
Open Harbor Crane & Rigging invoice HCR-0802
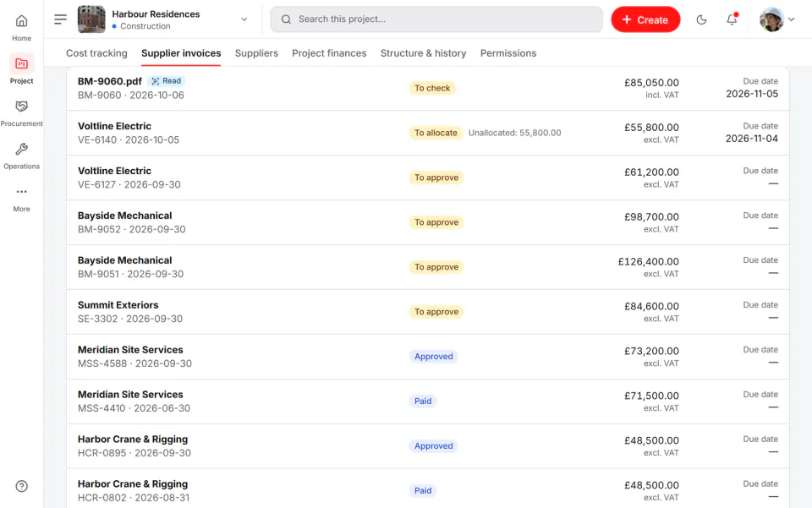[x=428, y=489]
